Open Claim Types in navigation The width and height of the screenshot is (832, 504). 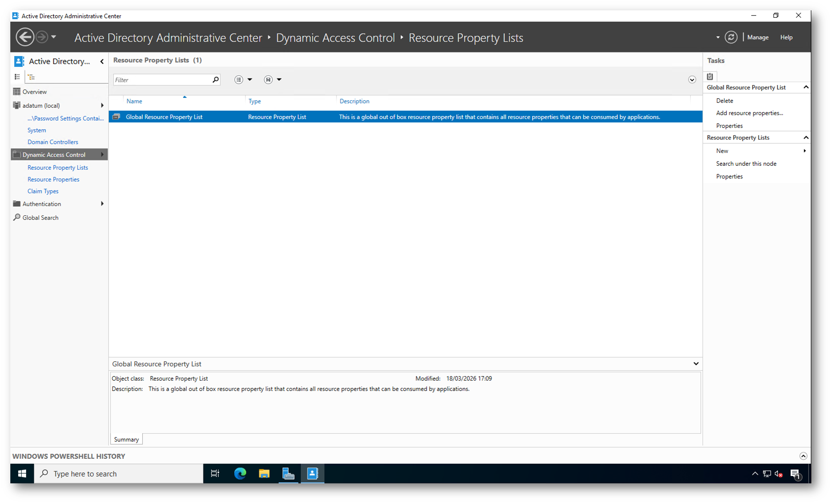click(x=43, y=191)
